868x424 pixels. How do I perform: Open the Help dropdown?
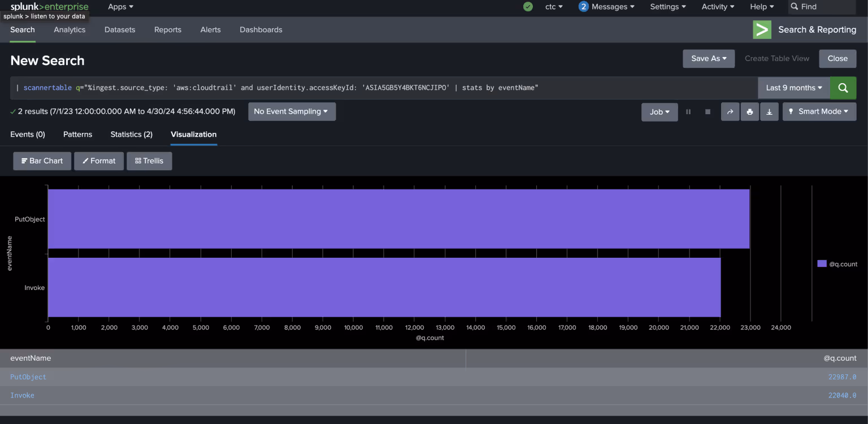tap(762, 7)
